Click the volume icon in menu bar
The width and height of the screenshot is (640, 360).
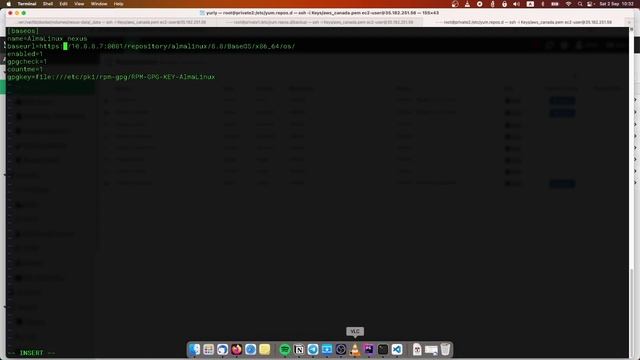[x=516, y=4]
